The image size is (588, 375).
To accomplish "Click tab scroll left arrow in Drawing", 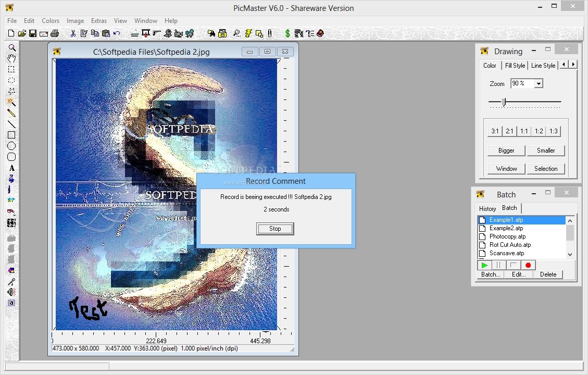I will (x=564, y=65).
